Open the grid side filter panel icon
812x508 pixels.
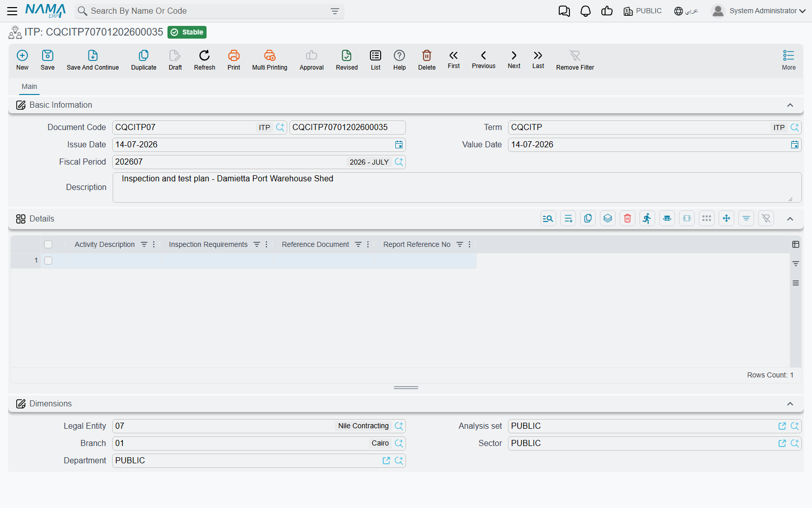pos(796,264)
